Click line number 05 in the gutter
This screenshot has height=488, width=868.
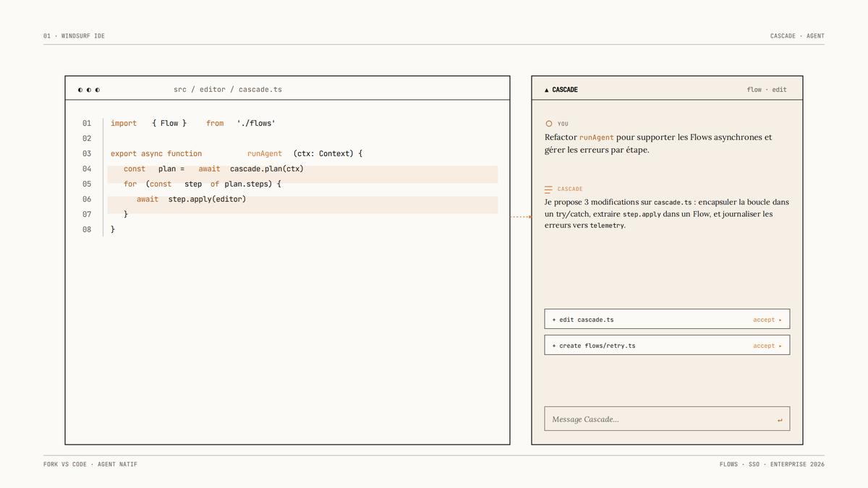pos(87,184)
